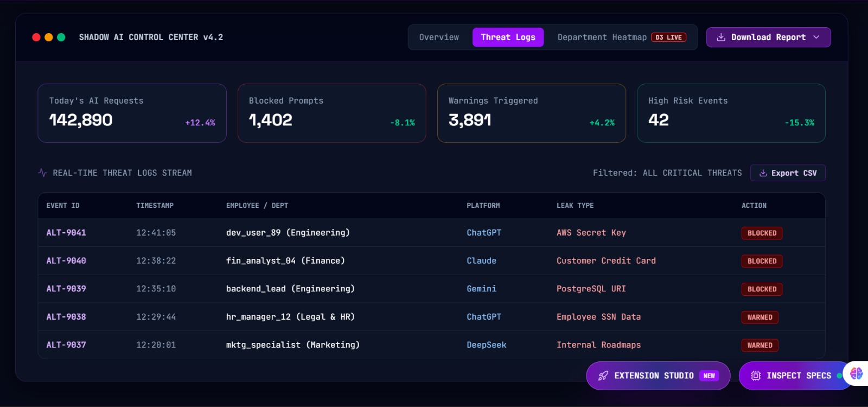Click BLOCKED badge for AWS Secret Key row

(x=762, y=233)
